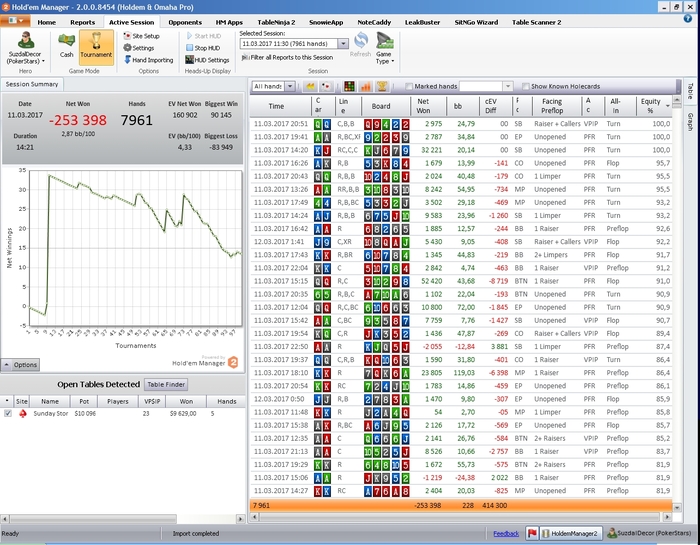Select the Session Summary tab
This screenshot has height=545, width=700.
pyautogui.click(x=32, y=84)
